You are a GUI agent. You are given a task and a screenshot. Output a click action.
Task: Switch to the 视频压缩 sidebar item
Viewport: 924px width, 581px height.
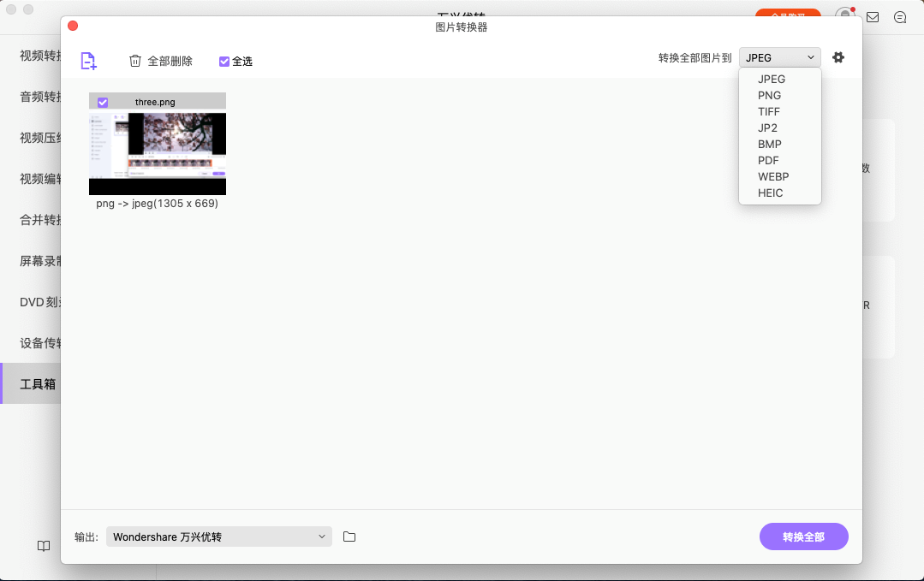(x=34, y=137)
